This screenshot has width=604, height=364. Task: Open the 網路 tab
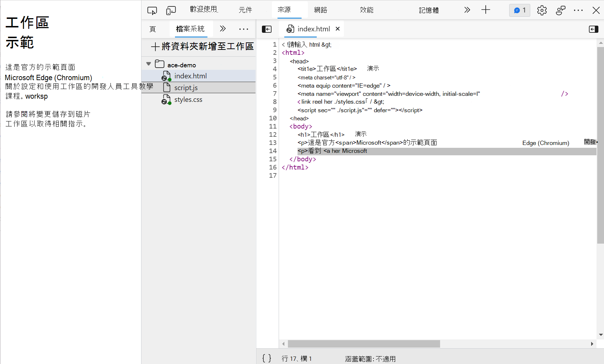tap(320, 10)
